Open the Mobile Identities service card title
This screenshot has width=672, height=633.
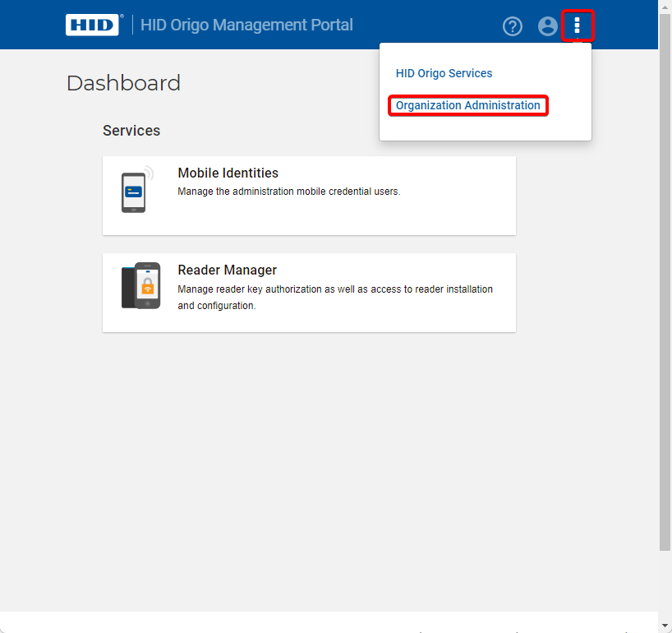228,173
